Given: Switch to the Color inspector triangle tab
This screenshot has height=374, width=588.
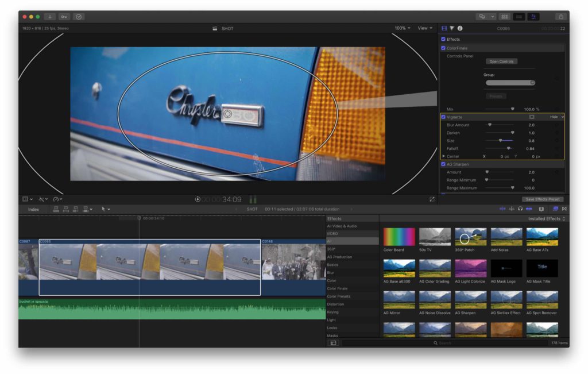Looking at the screenshot, I should pyautogui.click(x=452, y=28).
